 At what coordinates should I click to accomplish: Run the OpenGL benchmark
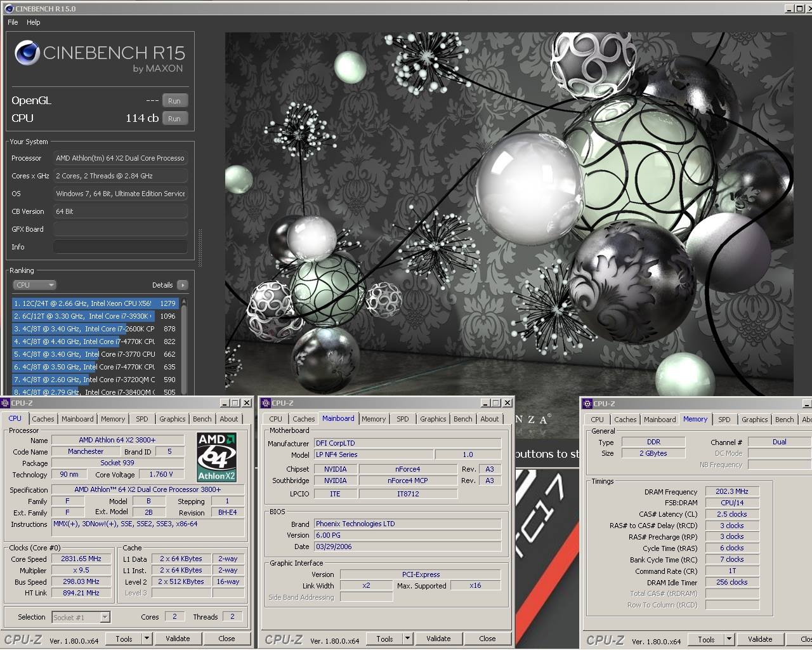(x=174, y=101)
